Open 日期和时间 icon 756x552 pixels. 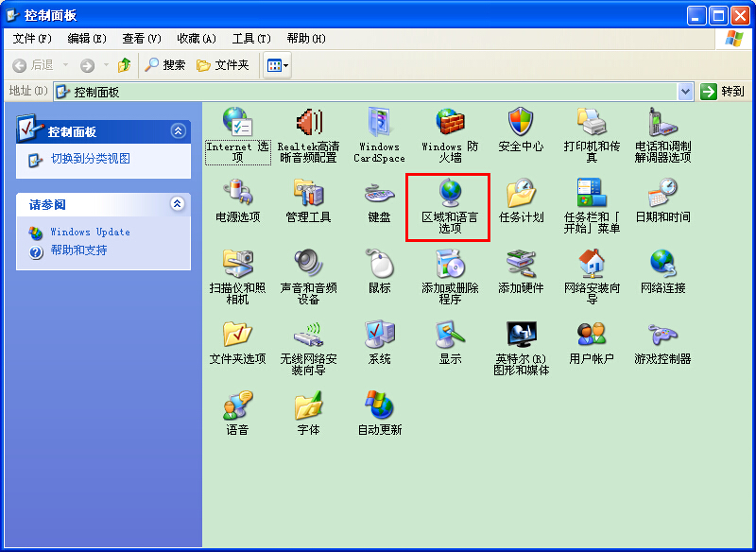point(662,193)
